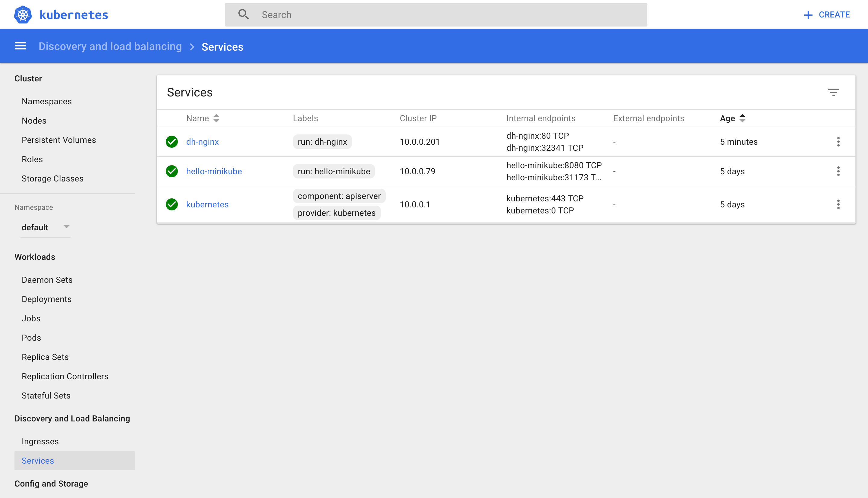Click the filter icon in Services card
The height and width of the screenshot is (498, 868).
tap(833, 92)
